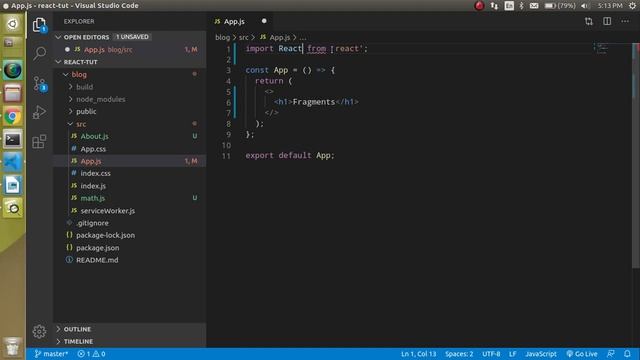Open notifications bell in status bar
The width and height of the screenshot is (640, 360).
click(x=627, y=354)
